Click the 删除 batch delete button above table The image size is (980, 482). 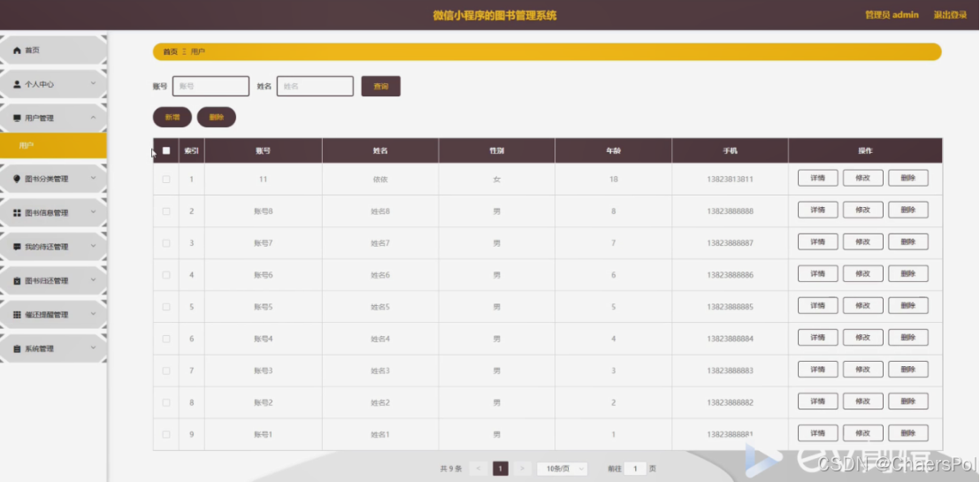(216, 117)
